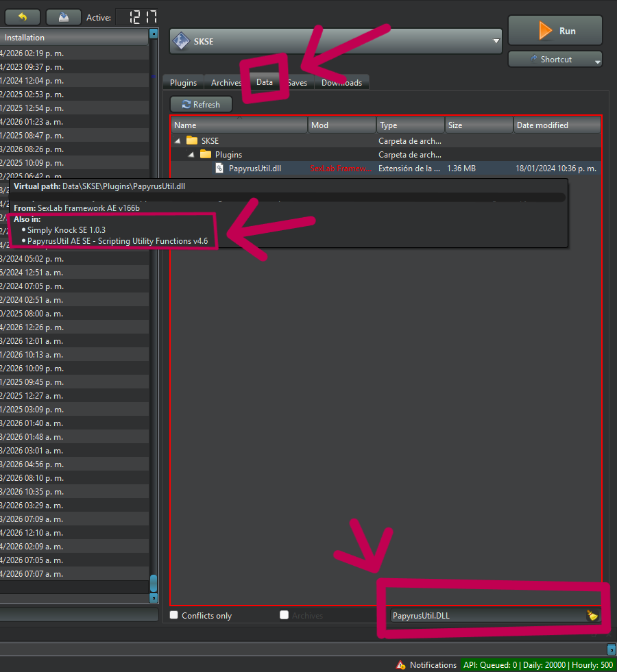
Task: Select the Data tab
Action: pyautogui.click(x=264, y=82)
